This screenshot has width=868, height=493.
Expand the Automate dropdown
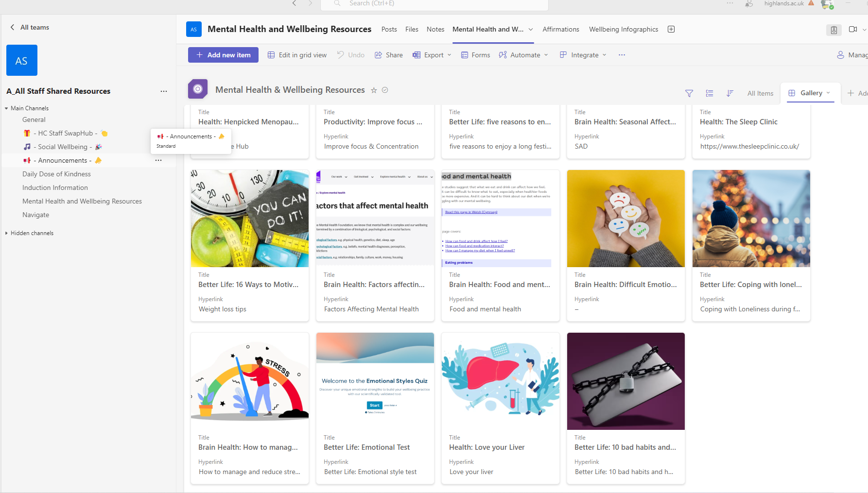coord(524,55)
